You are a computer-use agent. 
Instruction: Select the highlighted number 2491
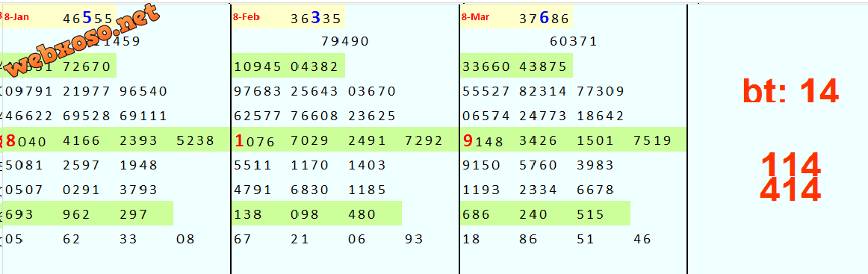pos(367,141)
